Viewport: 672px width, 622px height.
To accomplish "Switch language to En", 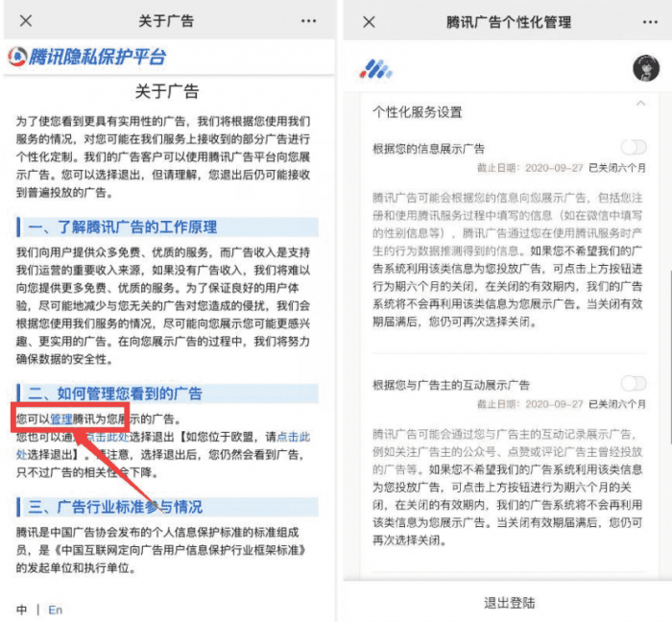I will pyautogui.click(x=56, y=609).
